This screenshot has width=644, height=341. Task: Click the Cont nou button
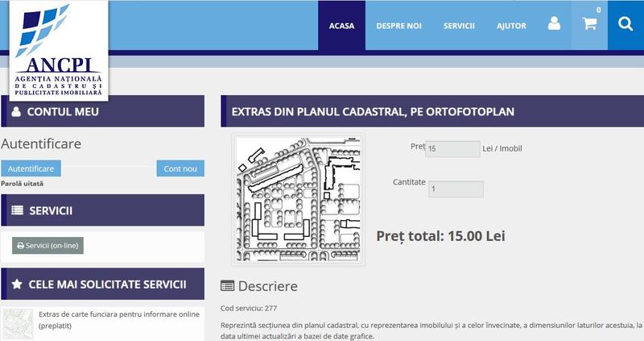pos(180,168)
